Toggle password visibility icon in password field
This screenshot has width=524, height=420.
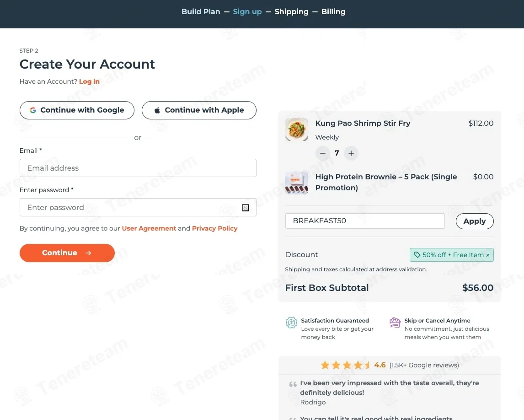pos(245,208)
